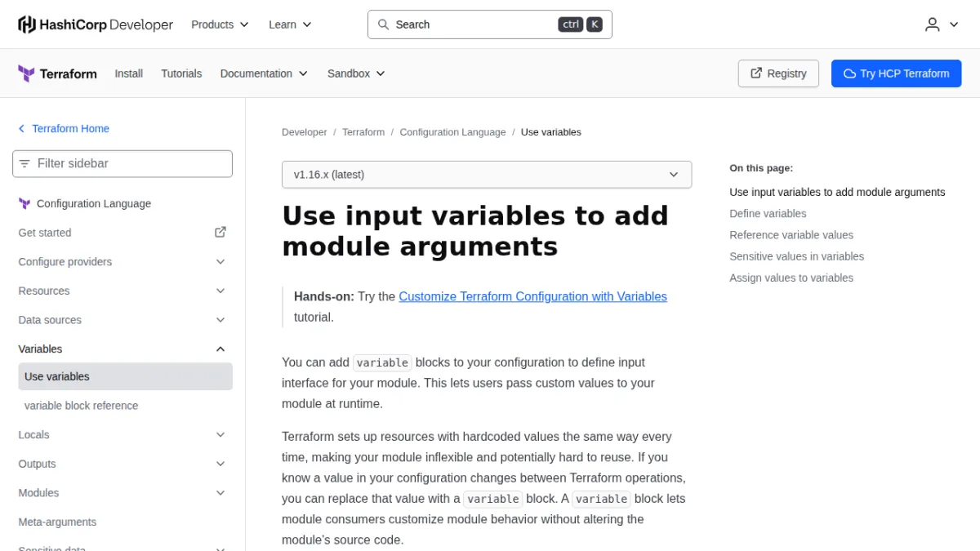Click the external link icon beside Get started
Screen dimensions: 980x551
(x=220, y=232)
